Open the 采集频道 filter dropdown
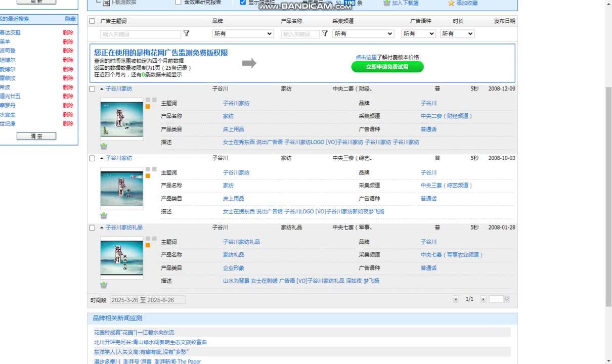The image size is (612, 364). (363, 33)
